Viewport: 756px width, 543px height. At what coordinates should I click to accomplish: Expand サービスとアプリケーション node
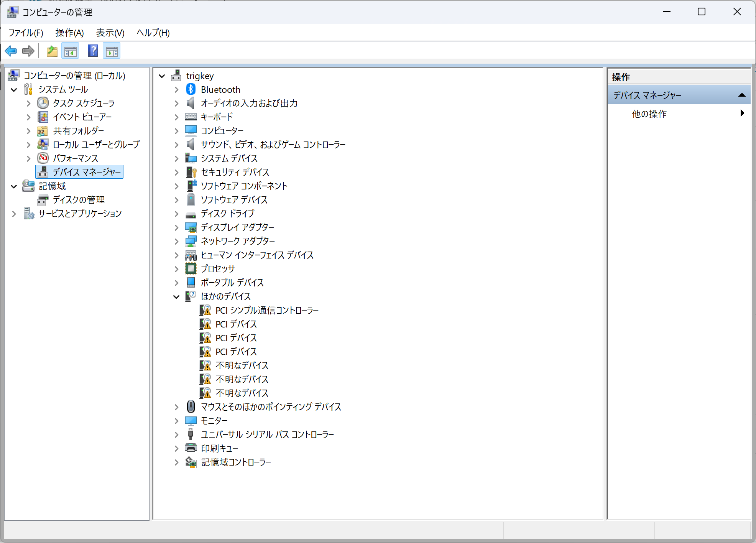click(14, 214)
